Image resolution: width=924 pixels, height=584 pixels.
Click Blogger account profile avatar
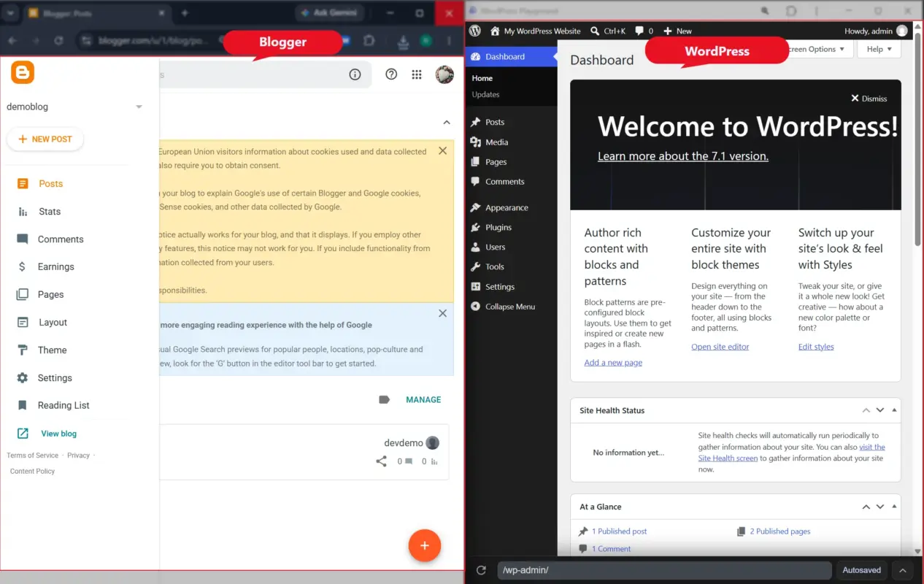pos(444,74)
